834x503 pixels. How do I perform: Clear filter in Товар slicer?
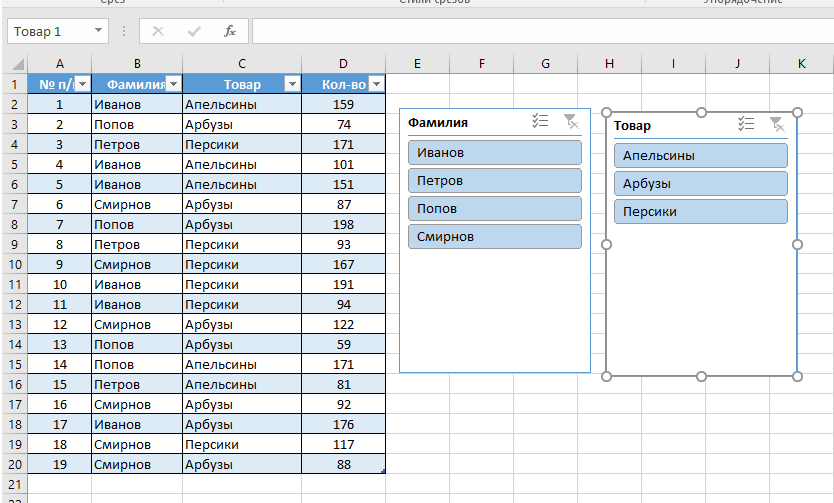pos(778,124)
